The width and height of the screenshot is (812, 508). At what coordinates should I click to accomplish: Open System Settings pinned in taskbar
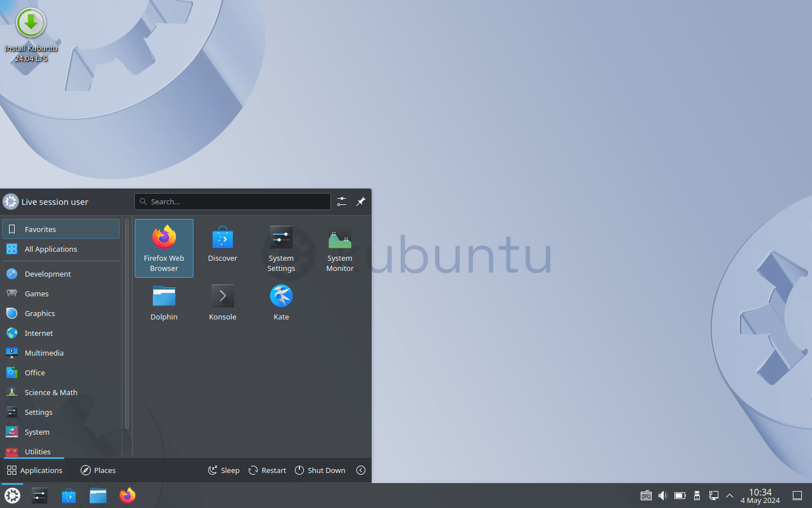point(39,496)
